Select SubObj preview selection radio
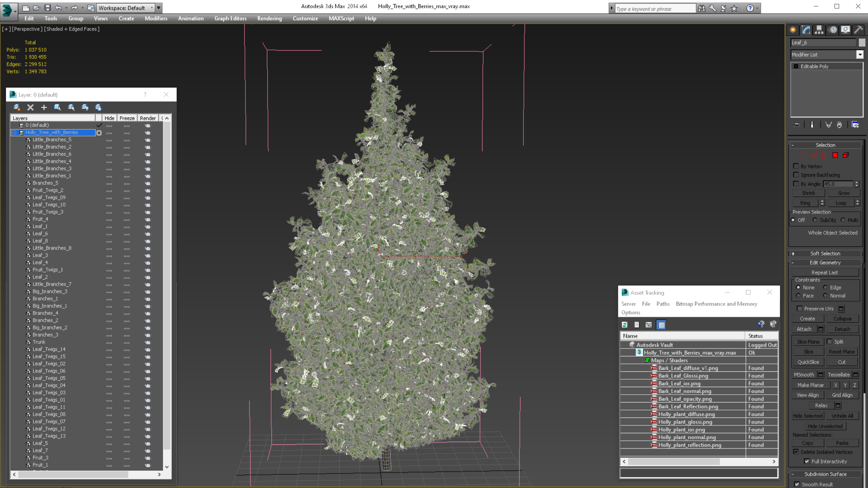868x488 pixels. click(x=815, y=220)
